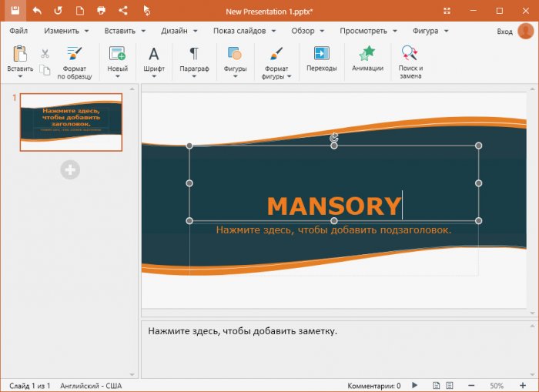Expand the Шрифт dropdown arrow
The height and width of the screenshot is (392, 539).
[x=154, y=76]
